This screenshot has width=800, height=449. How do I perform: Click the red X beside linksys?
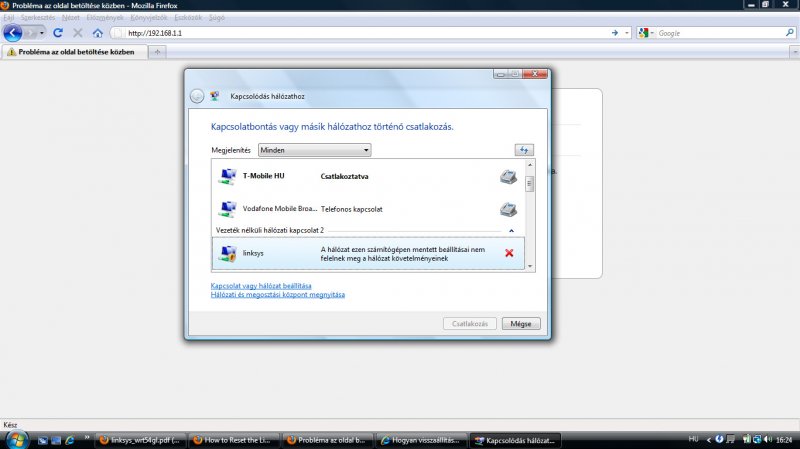point(509,253)
